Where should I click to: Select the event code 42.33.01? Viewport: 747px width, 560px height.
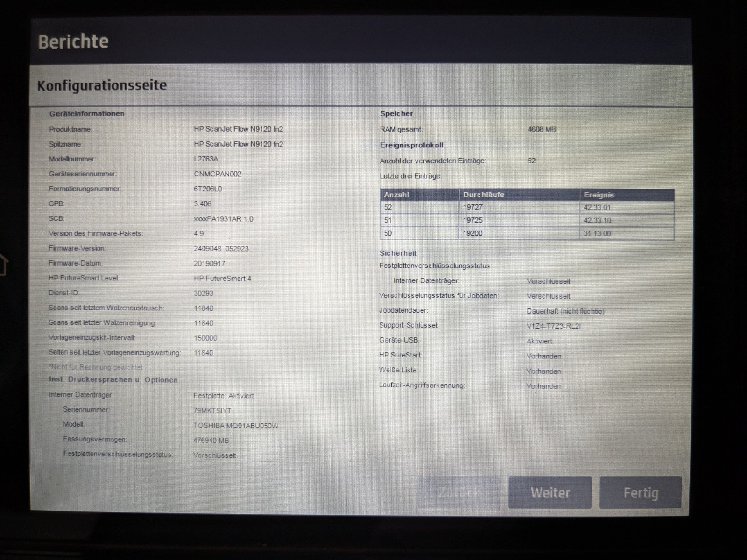point(597,208)
